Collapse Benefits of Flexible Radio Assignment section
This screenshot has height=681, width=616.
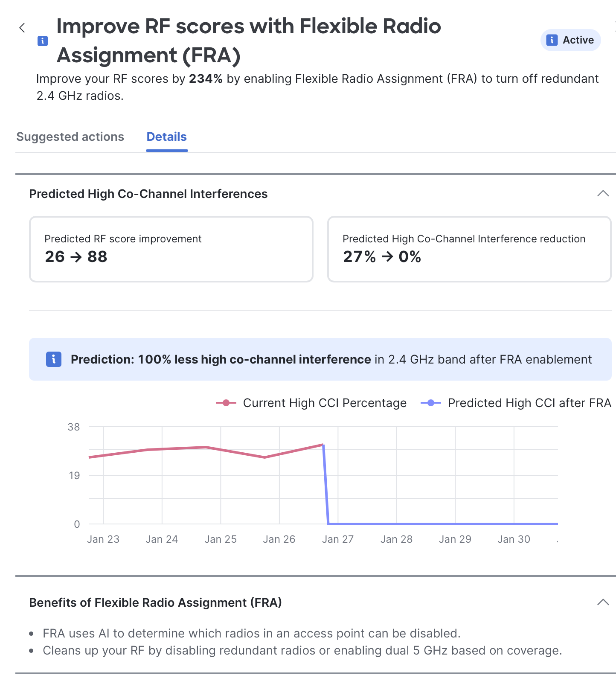pos(603,602)
